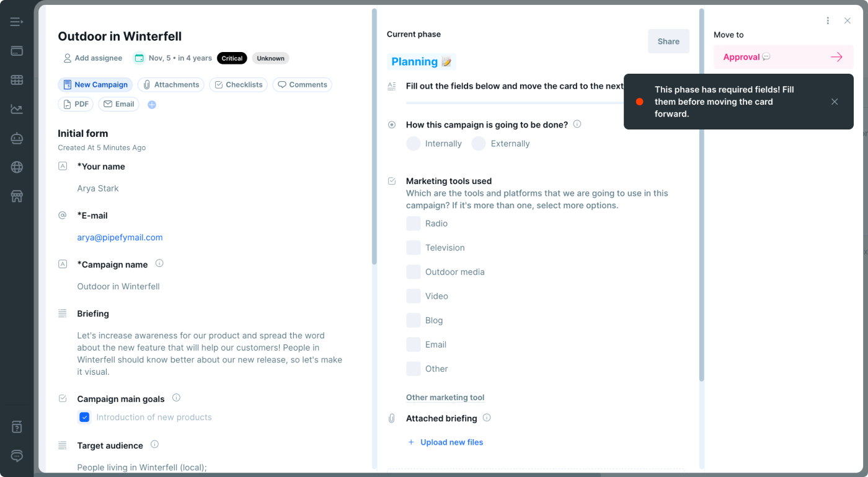Select the Internally radio option

[x=414, y=143]
